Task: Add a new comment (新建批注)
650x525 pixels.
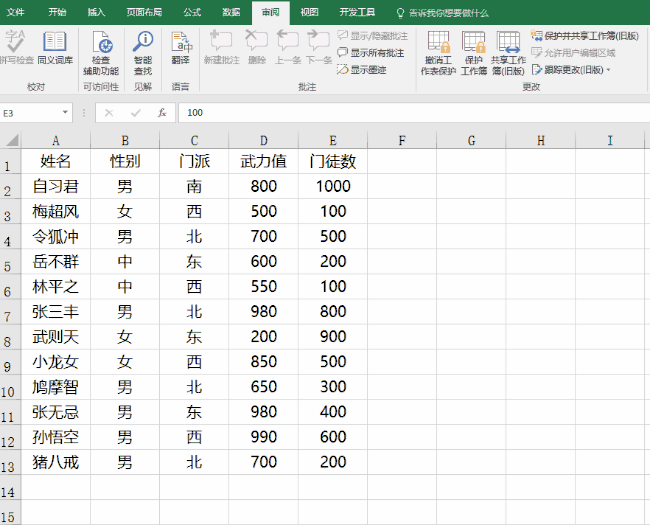Action: click(x=221, y=48)
